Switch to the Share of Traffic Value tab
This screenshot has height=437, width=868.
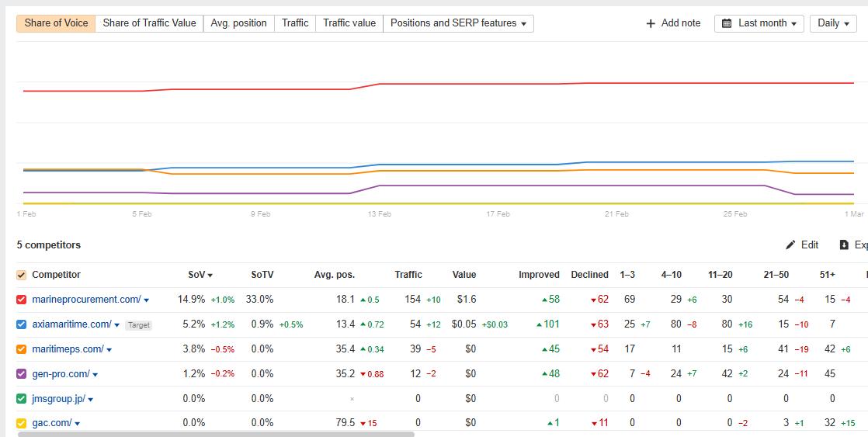coord(149,23)
